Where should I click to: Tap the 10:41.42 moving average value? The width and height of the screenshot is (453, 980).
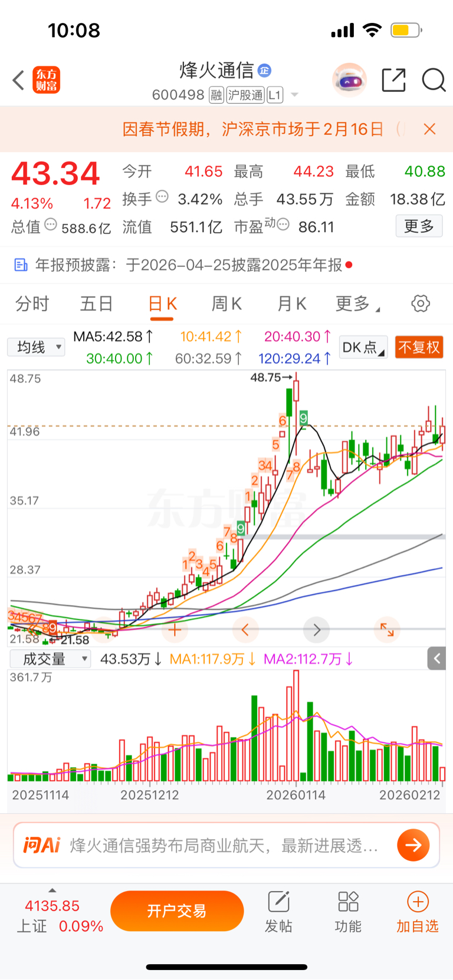point(211,336)
